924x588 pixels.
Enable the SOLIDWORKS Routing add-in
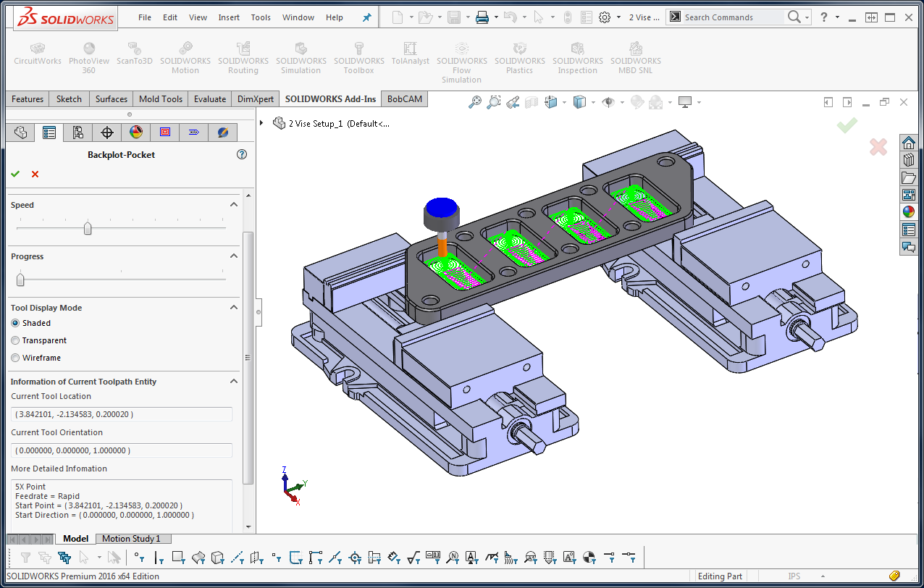coord(243,58)
